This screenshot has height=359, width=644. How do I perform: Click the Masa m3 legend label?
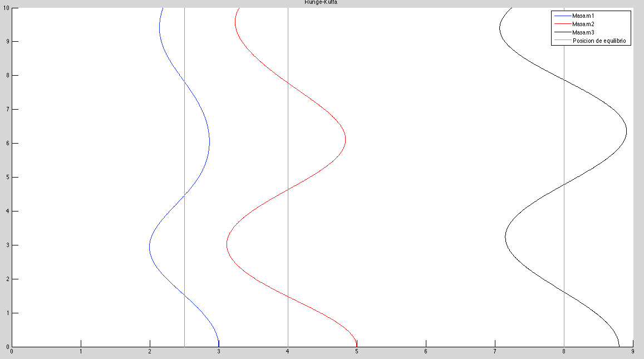point(583,33)
